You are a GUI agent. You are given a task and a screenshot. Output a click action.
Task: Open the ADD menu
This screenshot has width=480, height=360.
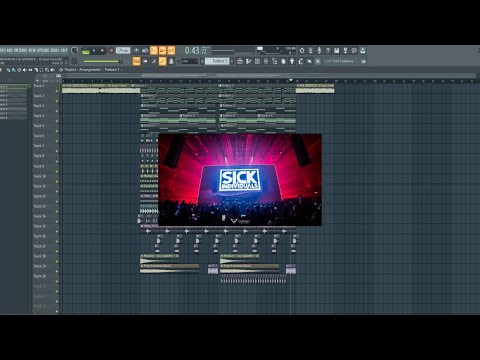pos(10,50)
